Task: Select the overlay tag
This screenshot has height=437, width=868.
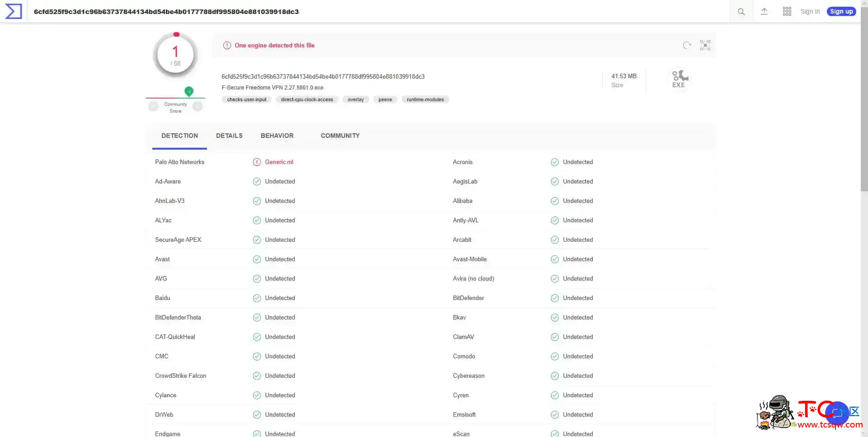Action: [356, 99]
